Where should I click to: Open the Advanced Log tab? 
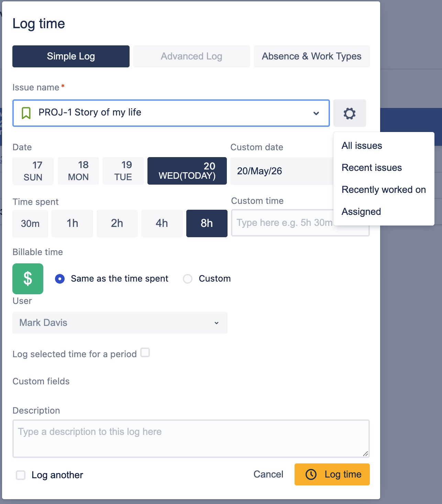[191, 56]
